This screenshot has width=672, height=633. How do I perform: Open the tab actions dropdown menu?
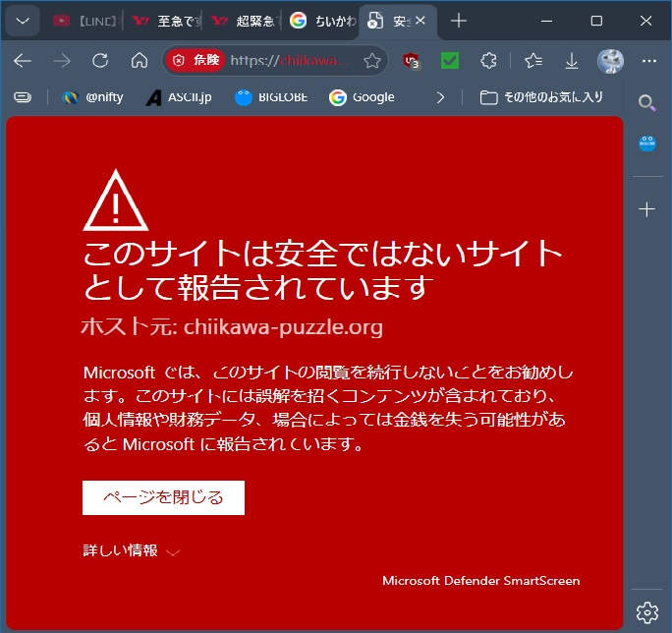tap(23, 21)
